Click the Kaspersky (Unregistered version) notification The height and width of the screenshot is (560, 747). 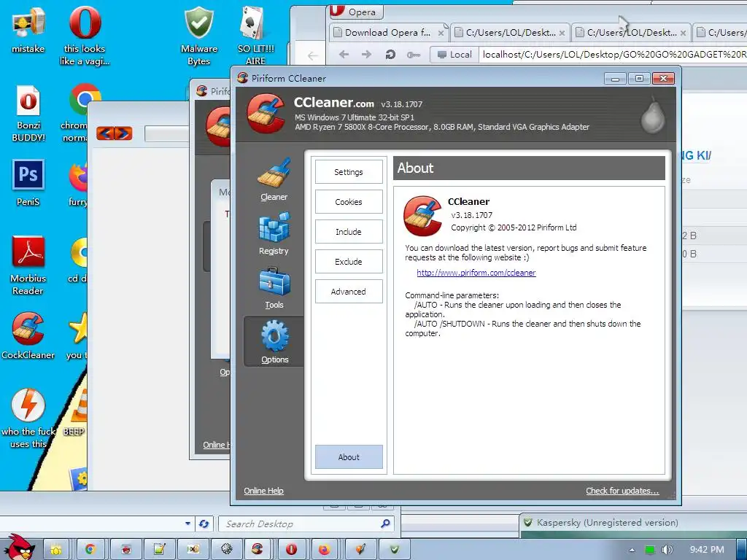tap(607, 522)
